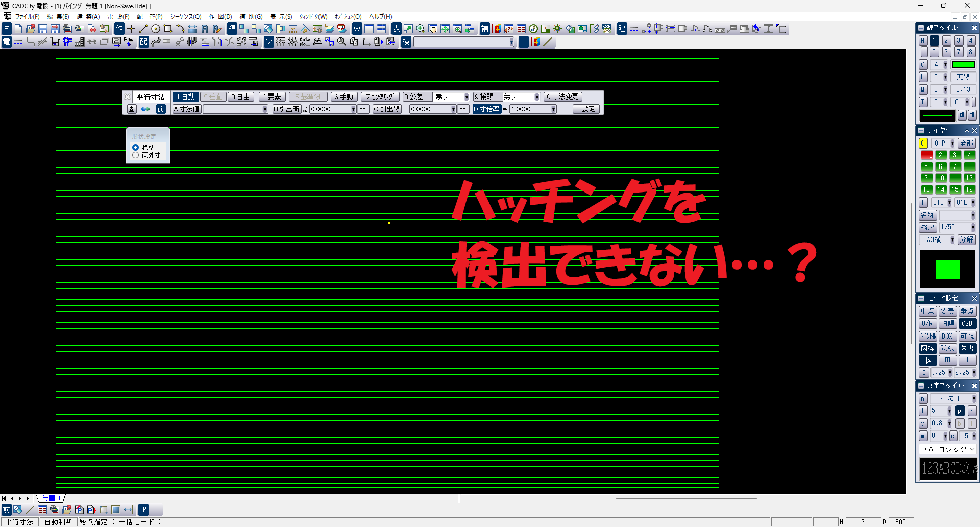
Task: Select the rectangle drawing tool
Action: coord(168,29)
